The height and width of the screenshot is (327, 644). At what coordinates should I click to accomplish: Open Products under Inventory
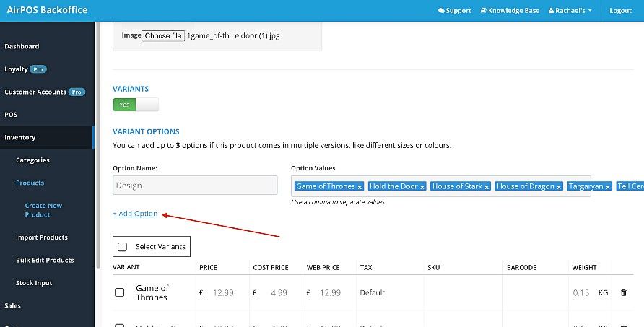click(30, 183)
